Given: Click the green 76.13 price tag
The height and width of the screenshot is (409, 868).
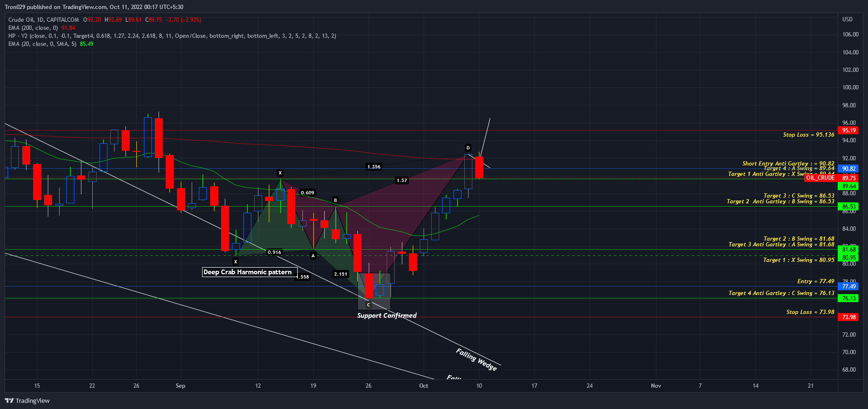Looking at the screenshot, I should [x=849, y=298].
